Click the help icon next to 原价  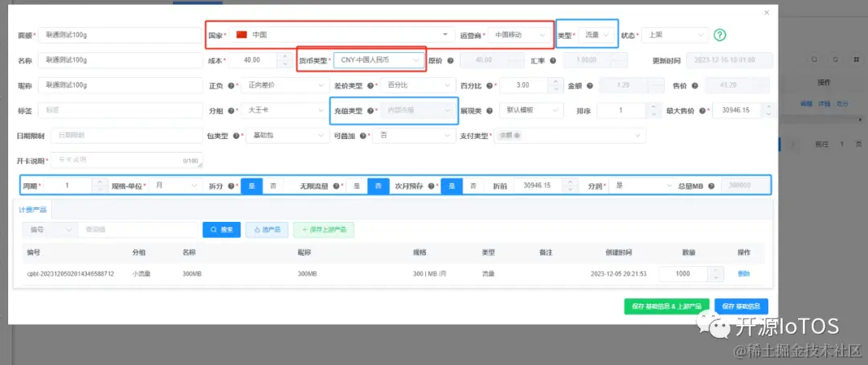pyautogui.click(x=450, y=59)
